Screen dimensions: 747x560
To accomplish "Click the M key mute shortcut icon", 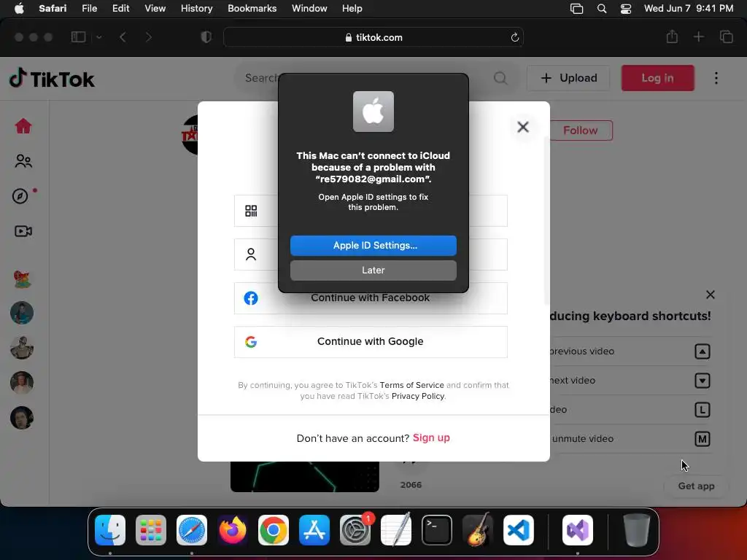I will pos(703,438).
